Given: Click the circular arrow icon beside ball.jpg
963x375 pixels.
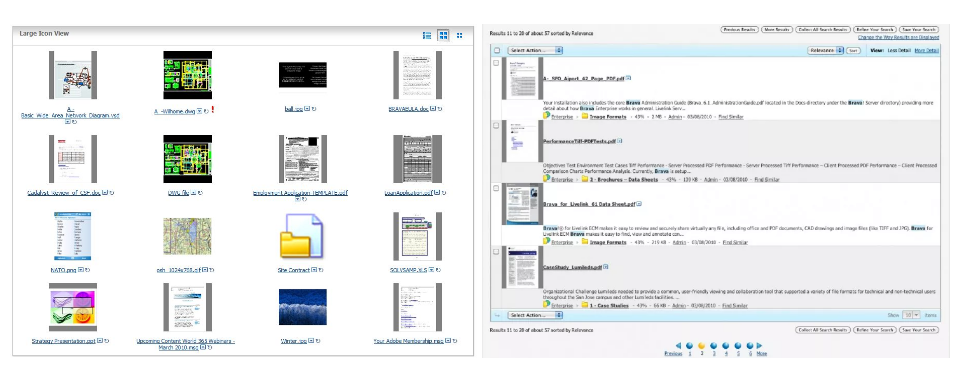Looking at the screenshot, I should [x=313, y=109].
